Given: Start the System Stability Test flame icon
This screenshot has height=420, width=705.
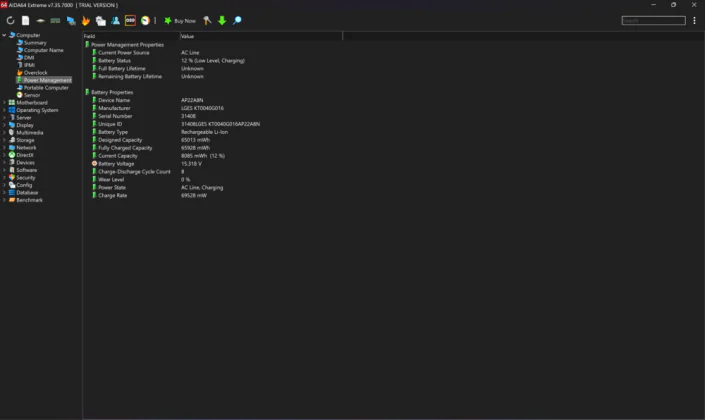Looking at the screenshot, I should (85, 21).
